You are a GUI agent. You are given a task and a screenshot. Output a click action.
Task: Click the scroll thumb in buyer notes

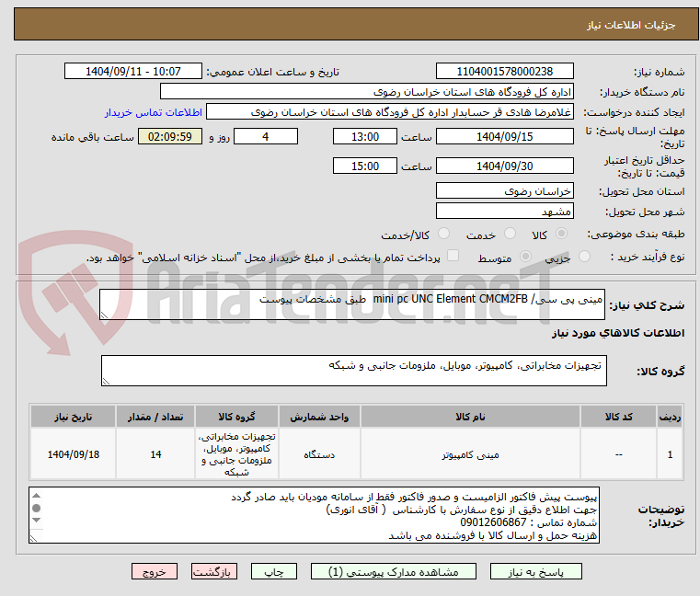coord(37,508)
